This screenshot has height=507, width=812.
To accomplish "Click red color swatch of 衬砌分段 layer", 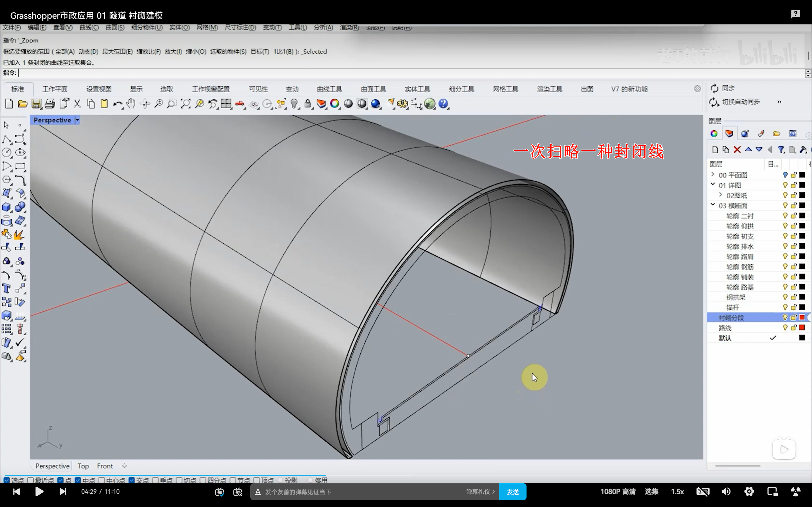I will point(802,318).
